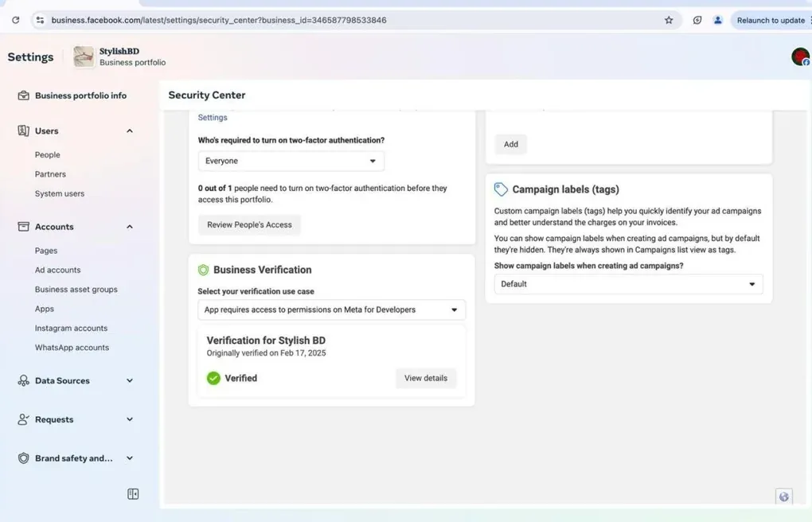Click the Requests person icon
This screenshot has height=522, width=812.
pyautogui.click(x=23, y=419)
